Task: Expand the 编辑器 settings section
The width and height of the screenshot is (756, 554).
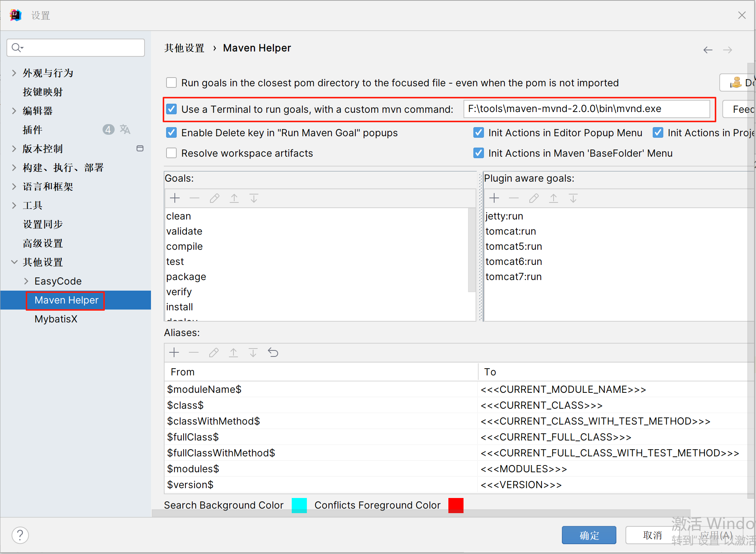Action: click(14, 110)
